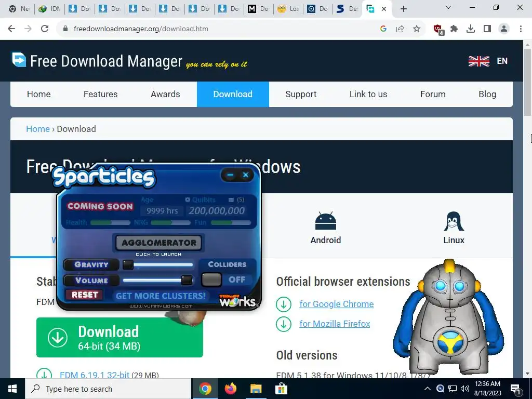This screenshot has height=399, width=532.
Task: Open the for Google Chrome extension link
Action: pyautogui.click(x=336, y=304)
